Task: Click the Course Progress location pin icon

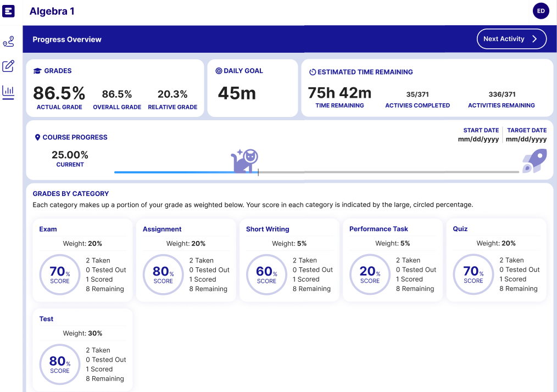Action: (37, 138)
